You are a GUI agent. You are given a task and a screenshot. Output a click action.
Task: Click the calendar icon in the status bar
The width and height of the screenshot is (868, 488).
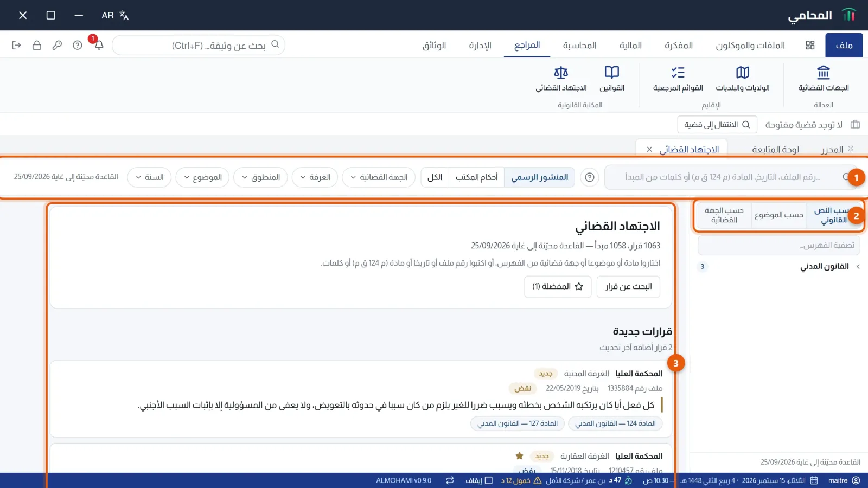click(814, 480)
